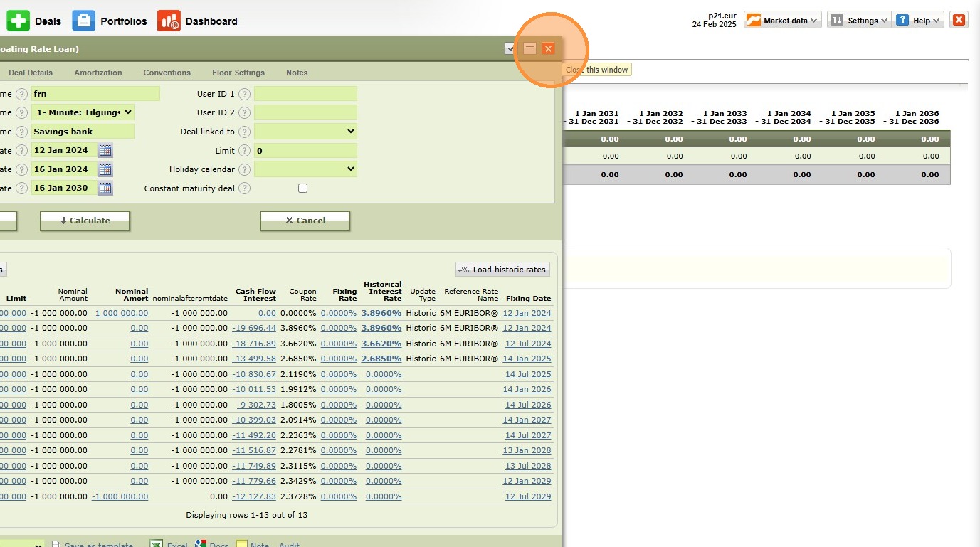Image resolution: width=980 pixels, height=547 pixels.
Task: Click the 3.6620% historical interest rate link
Action: click(x=381, y=344)
